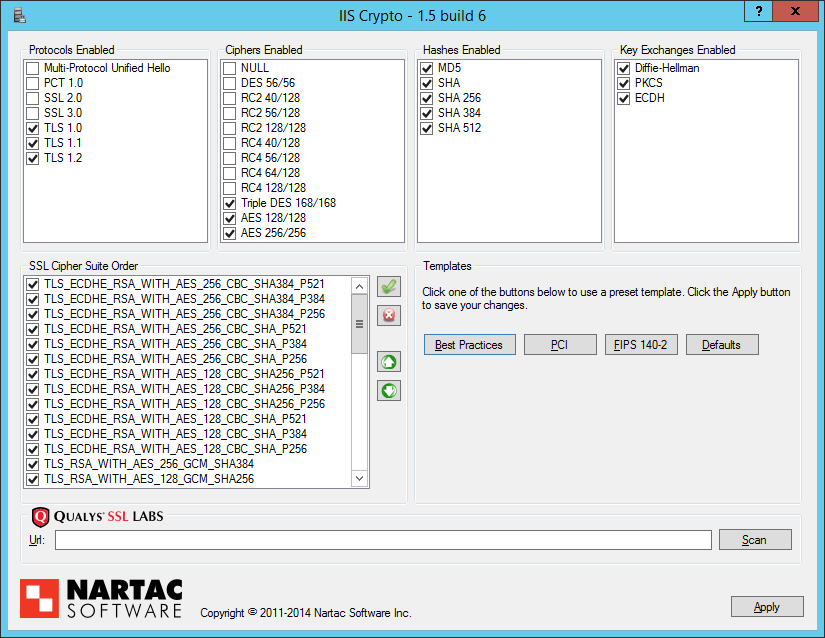Disable the Diffie-Hellman key exchange

click(621, 68)
